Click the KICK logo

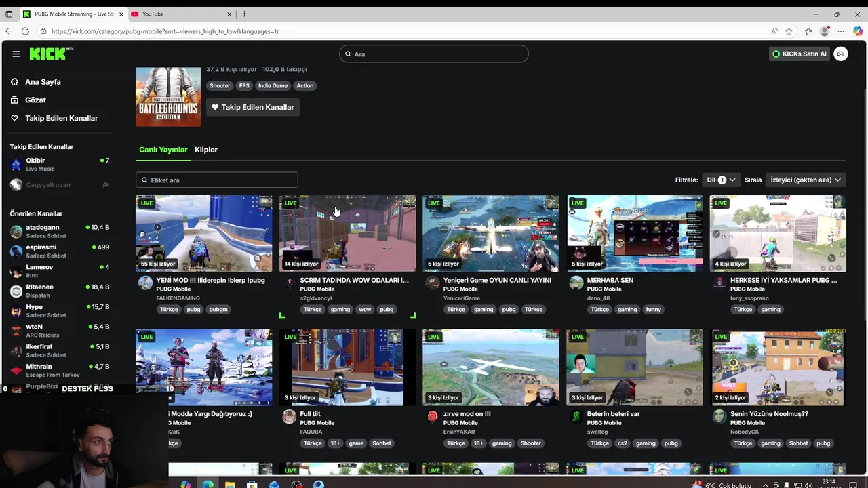51,54
